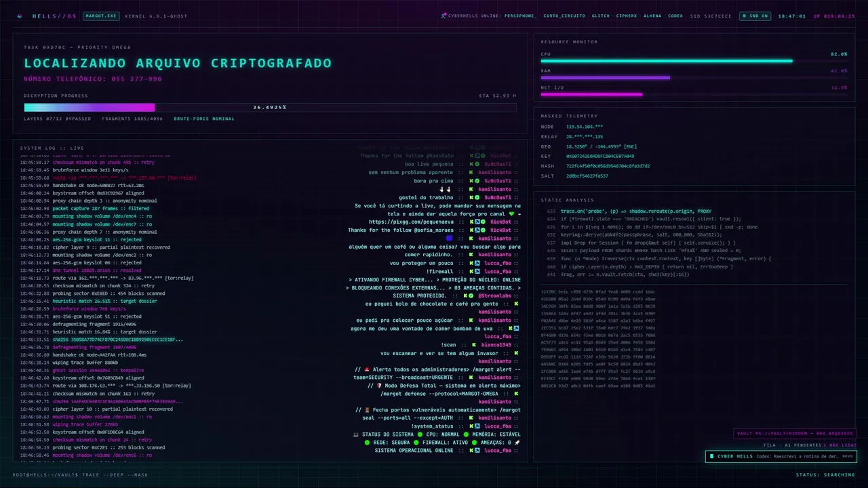
Task: Click the green heart emoji after 'pro canal'
Action: [512, 213]
